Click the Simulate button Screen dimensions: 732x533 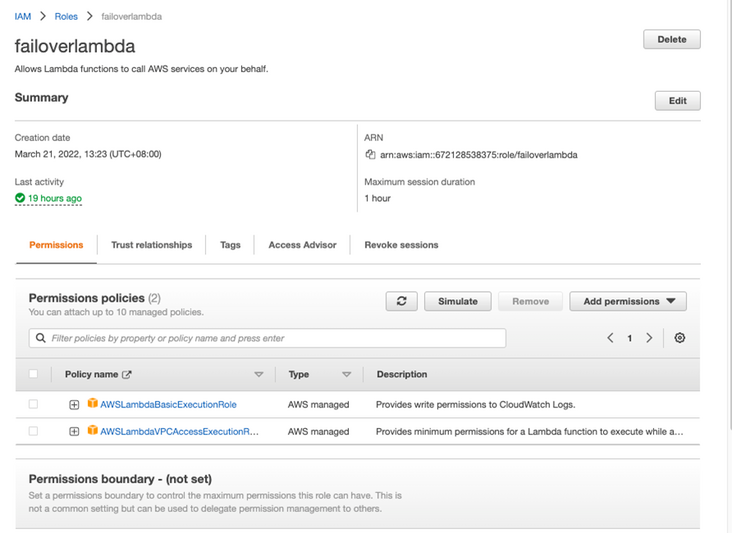pos(458,302)
